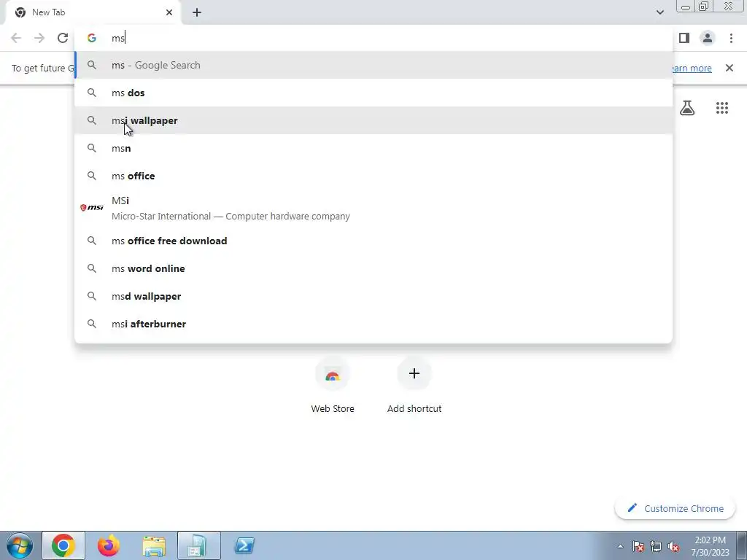Click the search icon beside 'ms dos'
The height and width of the screenshot is (560, 747).
click(x=91, y=93)
